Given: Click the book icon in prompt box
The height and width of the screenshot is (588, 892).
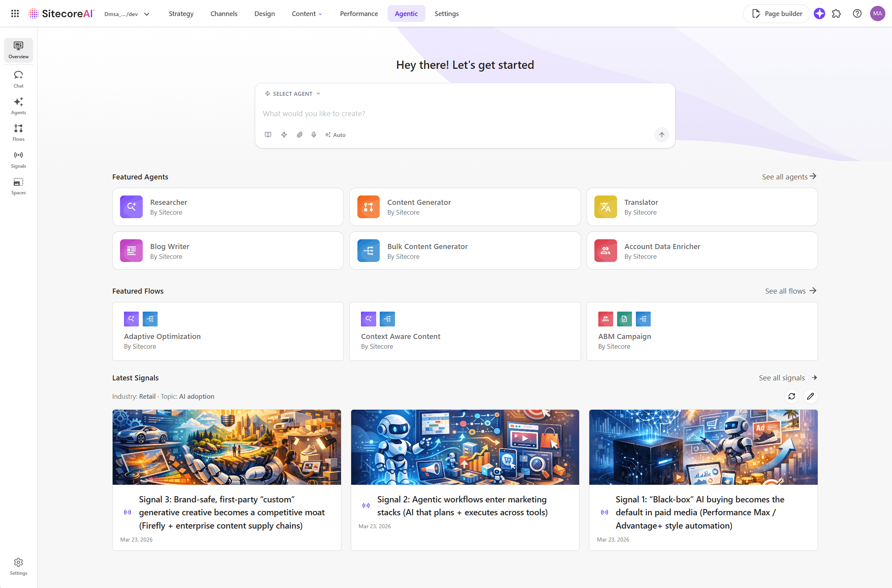Looking at the screenshot, I should coord(268,134).
